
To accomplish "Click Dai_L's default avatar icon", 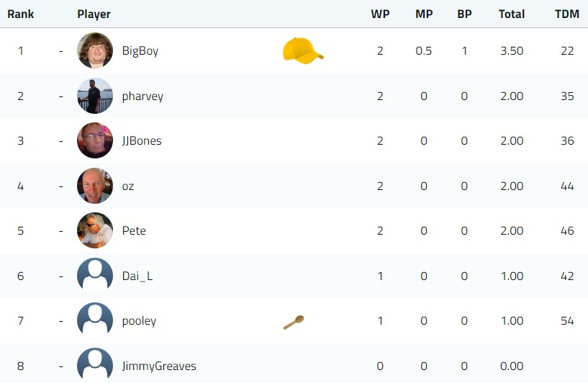I will [95, 276].
